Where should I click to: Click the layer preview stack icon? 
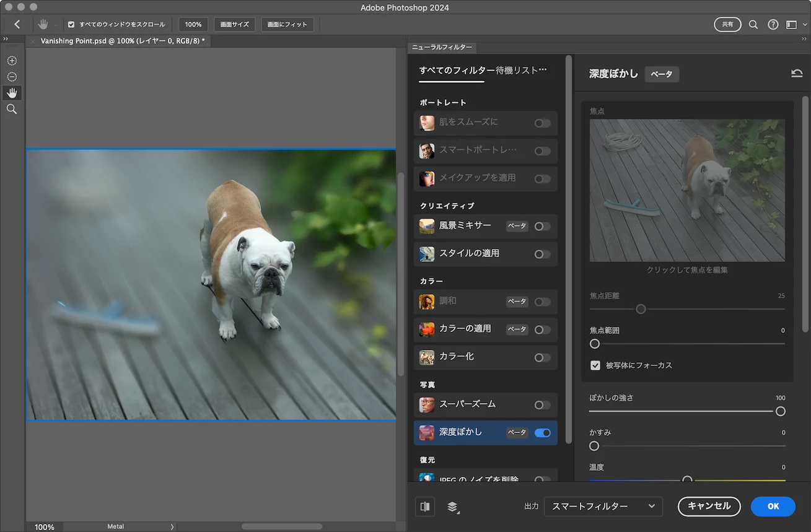[452, 507]
